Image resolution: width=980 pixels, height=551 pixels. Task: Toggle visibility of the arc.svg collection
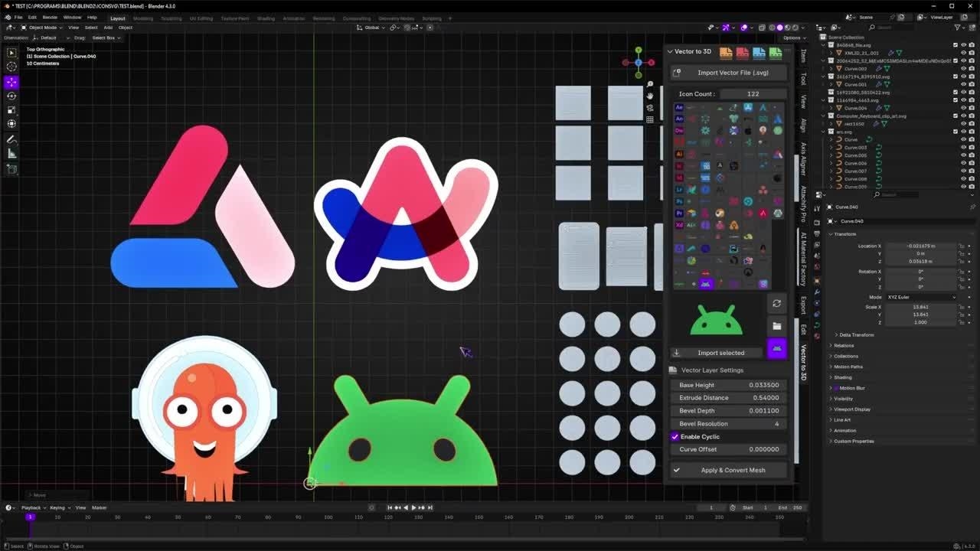pyautogui.click(x=963, y=132)
